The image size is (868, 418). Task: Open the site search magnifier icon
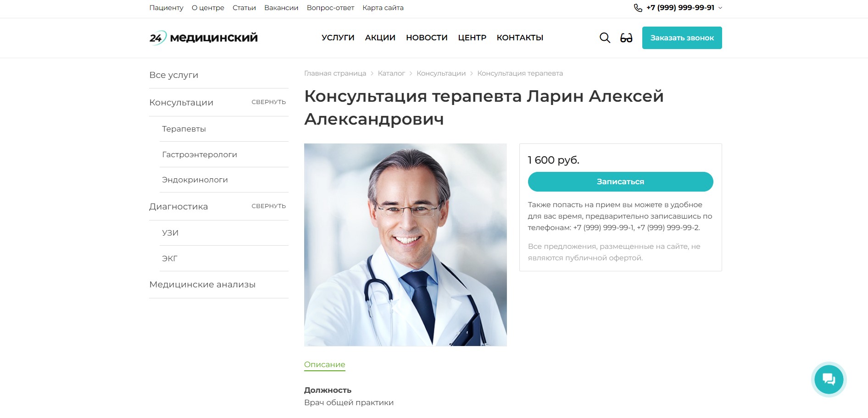pyautogui.click(x=605, y=38)
